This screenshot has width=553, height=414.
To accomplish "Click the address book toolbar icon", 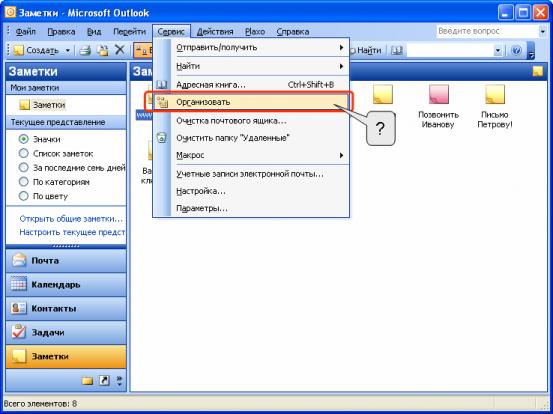I will point(396,50).
